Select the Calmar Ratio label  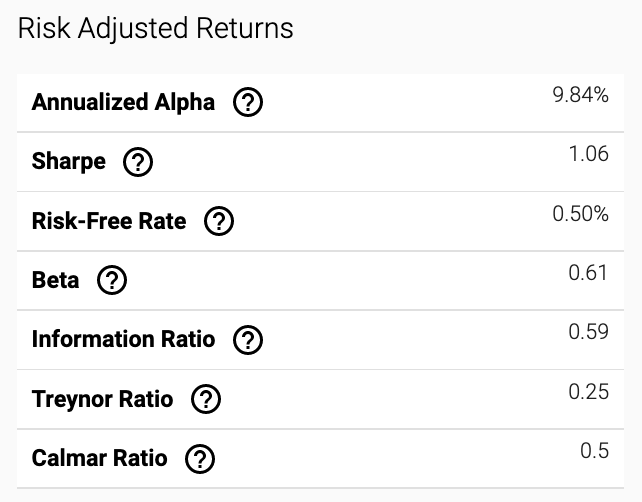coord(99,458)
